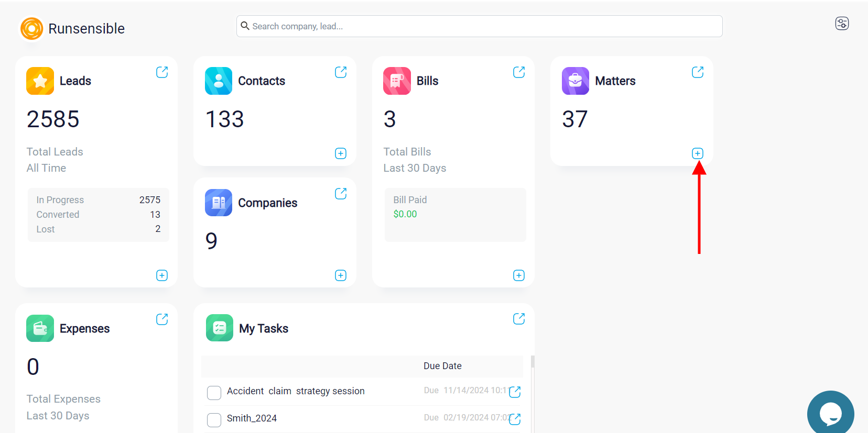The width and height of the screenshot is (868, 433).
Task: Select the In Progress leads row
Action: (99, 200)
